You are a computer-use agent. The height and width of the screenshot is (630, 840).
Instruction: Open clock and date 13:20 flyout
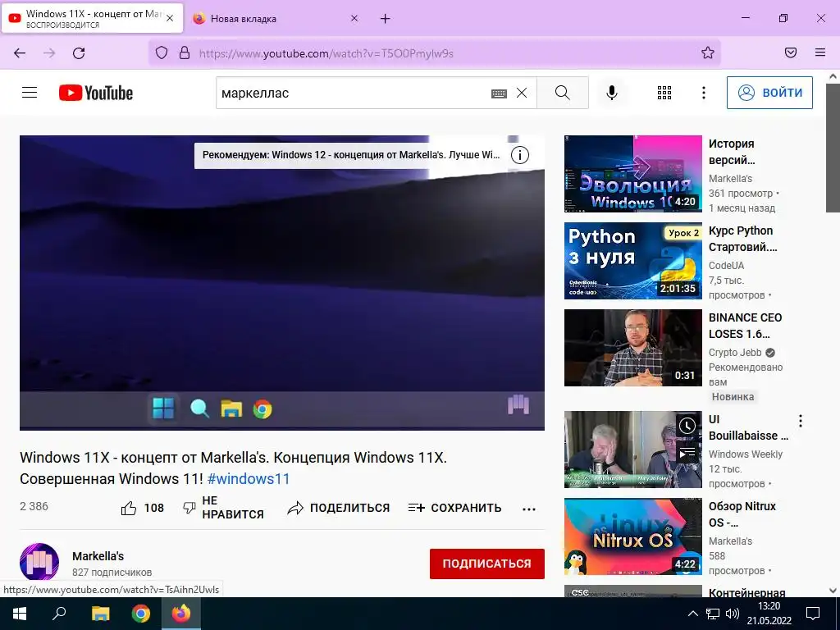(x=769, y=614)
